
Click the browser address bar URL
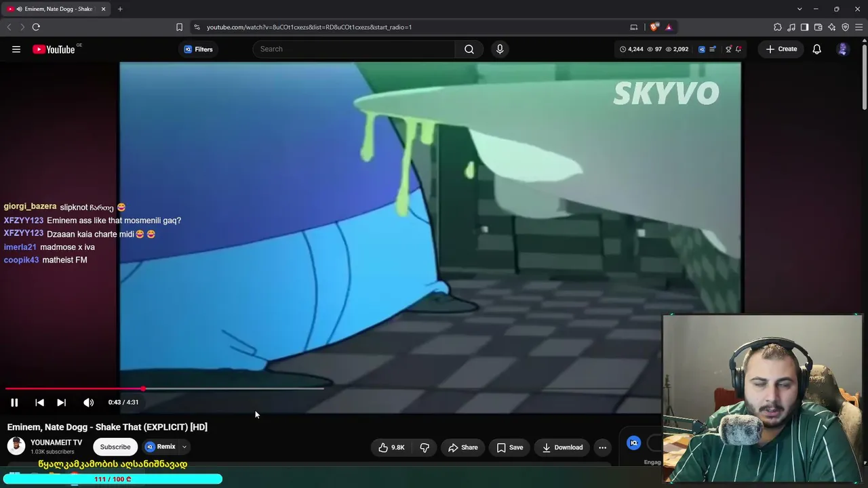[309, 27]
